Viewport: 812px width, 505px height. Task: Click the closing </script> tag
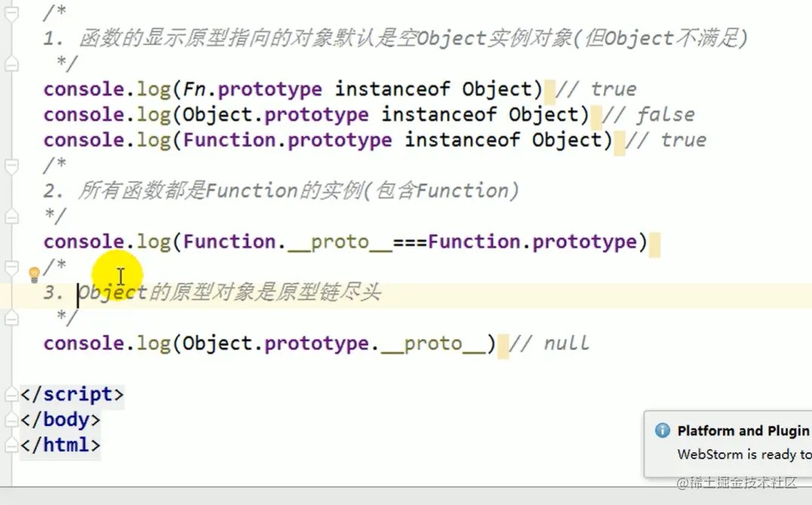coord(72,394)
